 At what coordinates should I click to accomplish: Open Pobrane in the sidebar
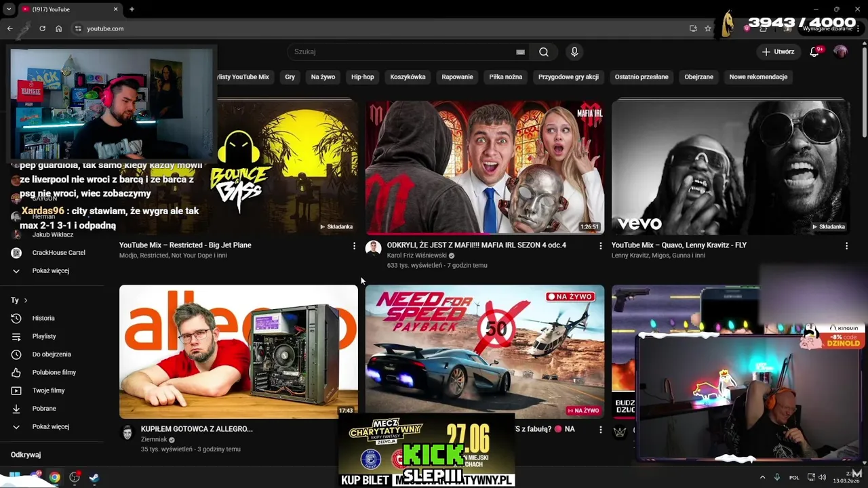click(x=44, y=409)
